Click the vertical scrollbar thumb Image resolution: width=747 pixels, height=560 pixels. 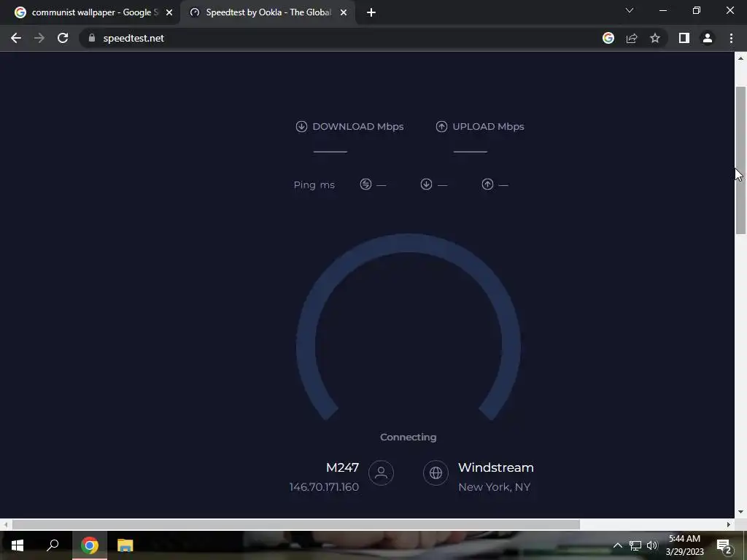click(x=740, y=160)
